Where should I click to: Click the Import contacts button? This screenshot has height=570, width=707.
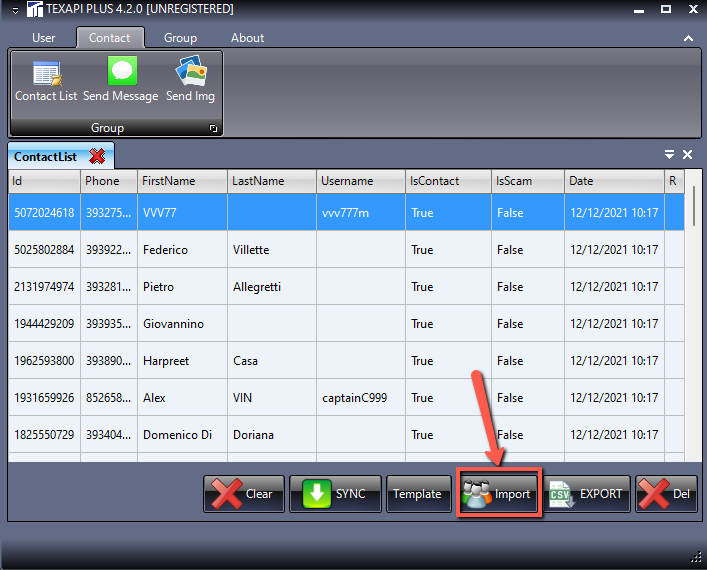point(499,494)
